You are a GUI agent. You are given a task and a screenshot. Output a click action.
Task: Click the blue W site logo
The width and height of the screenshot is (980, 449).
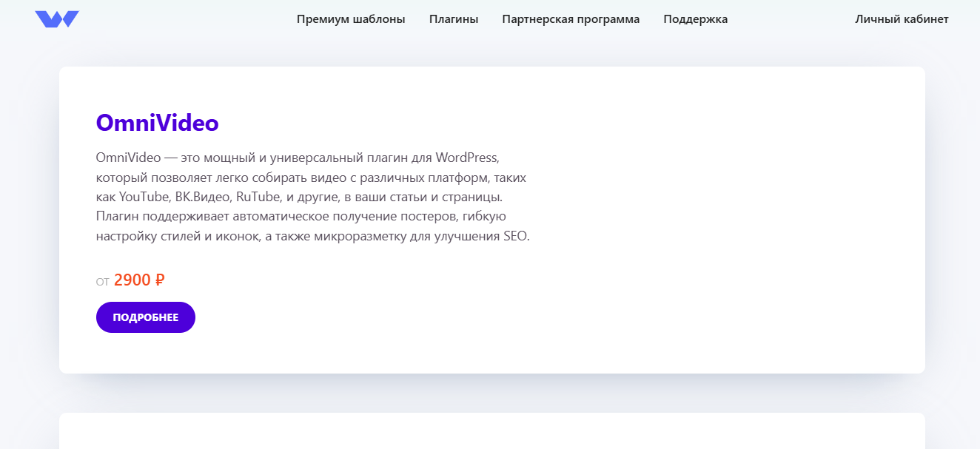pos(57,19)
